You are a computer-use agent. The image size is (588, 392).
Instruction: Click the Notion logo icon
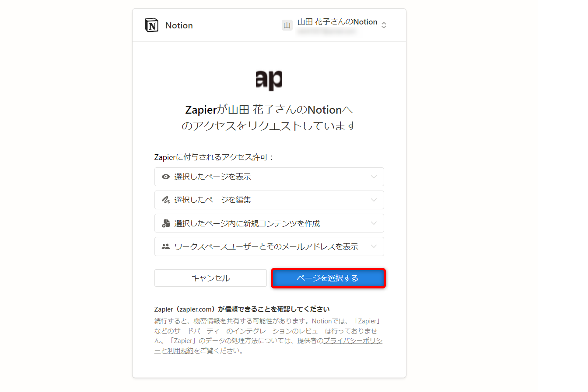(151, 25)
